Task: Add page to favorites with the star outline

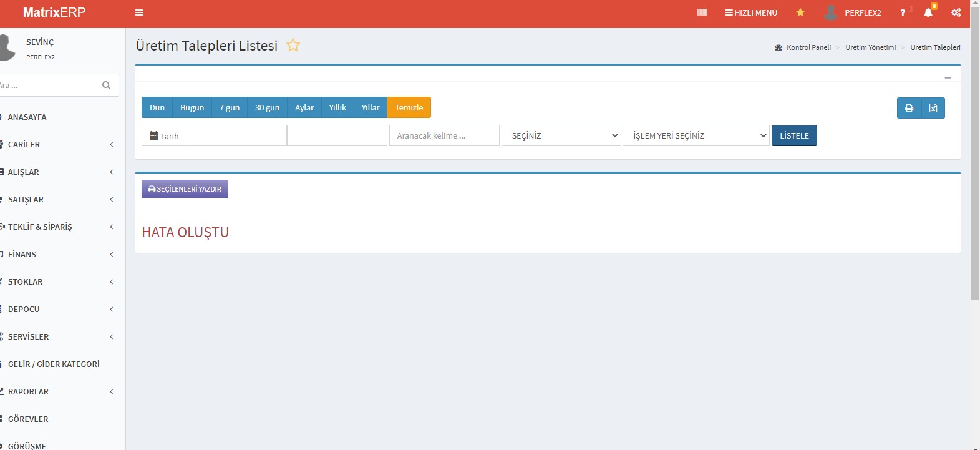Action: point(293,45)
